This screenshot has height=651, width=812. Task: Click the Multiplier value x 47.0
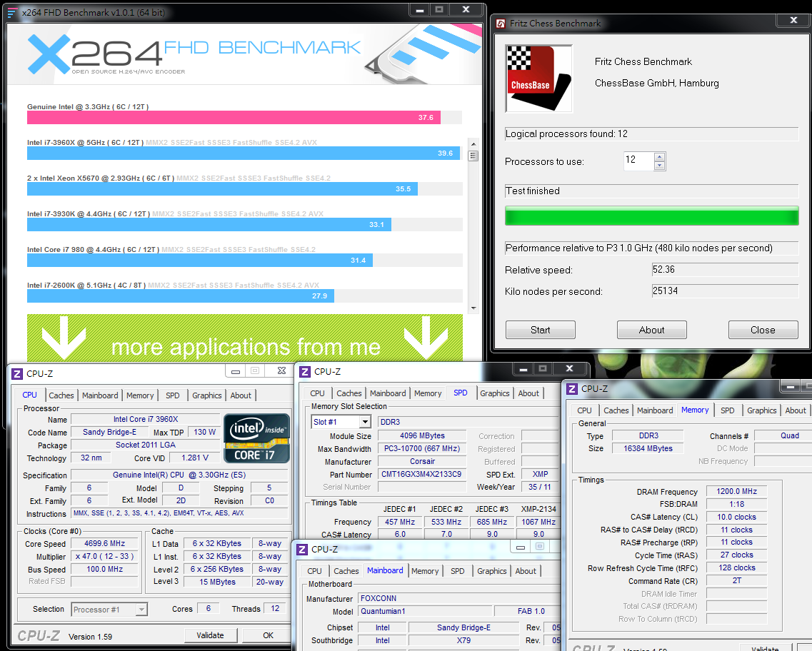click(104, 556)
